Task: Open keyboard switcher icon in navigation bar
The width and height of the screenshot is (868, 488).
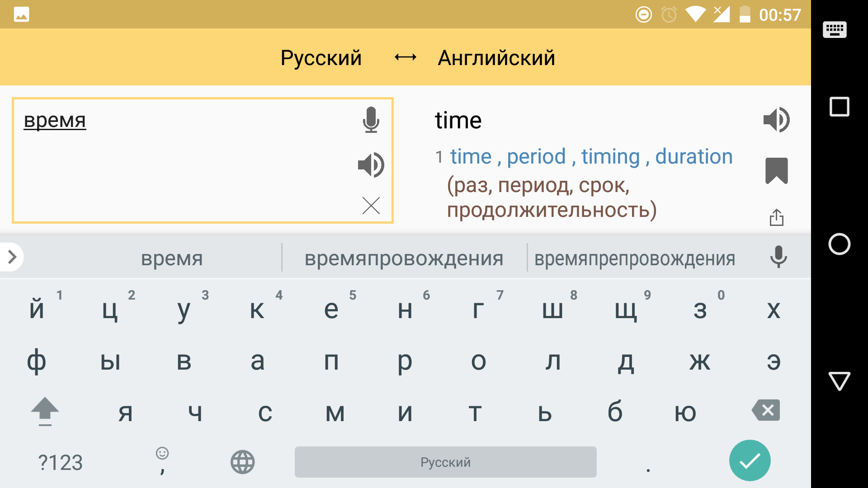Action: [835, 30]
